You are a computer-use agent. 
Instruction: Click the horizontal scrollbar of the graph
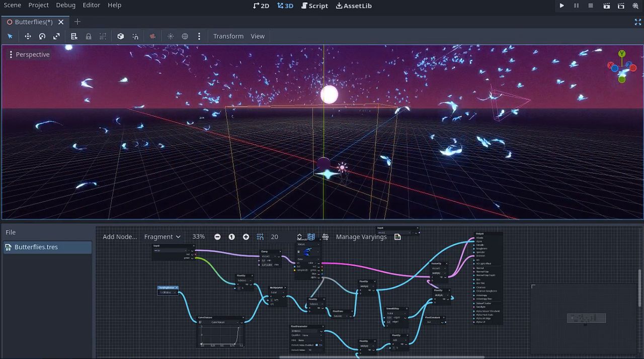point(381,357)
